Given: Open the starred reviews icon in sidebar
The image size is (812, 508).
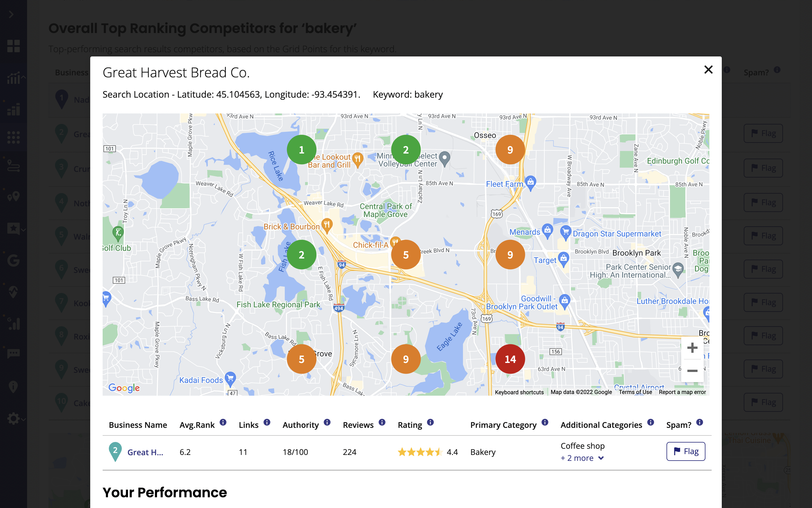Looking at the screenshot, I should (14, 229).
